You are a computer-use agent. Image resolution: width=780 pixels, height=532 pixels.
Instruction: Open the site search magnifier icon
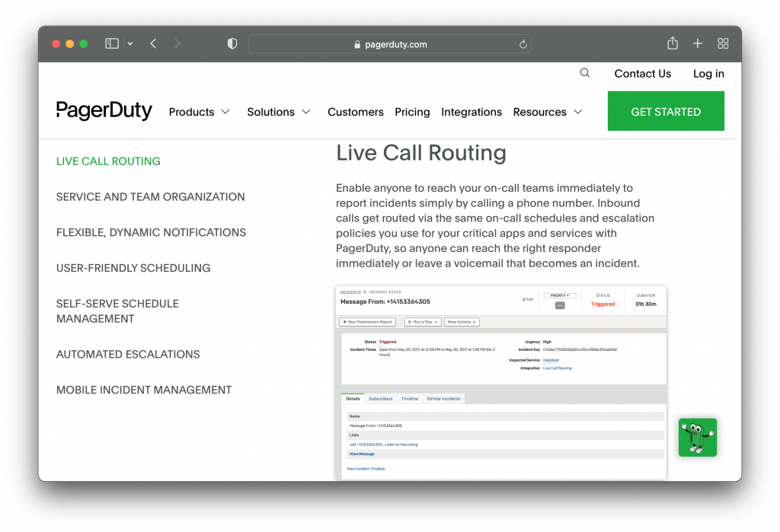point(585,73)
